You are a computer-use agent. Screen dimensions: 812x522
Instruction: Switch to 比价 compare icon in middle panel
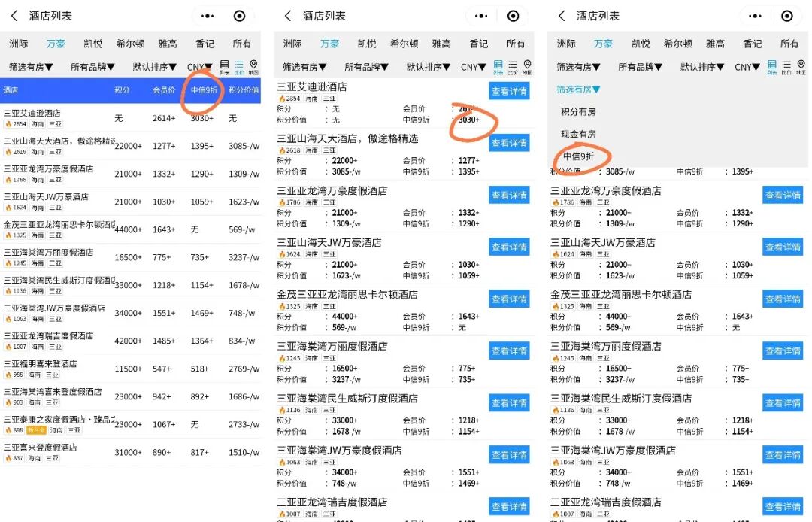(513, 67)
